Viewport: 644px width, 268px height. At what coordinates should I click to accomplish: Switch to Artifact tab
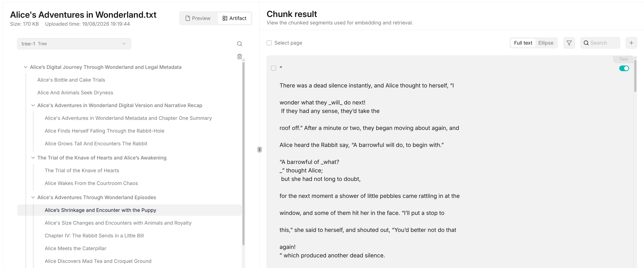(x=234, y=18)
